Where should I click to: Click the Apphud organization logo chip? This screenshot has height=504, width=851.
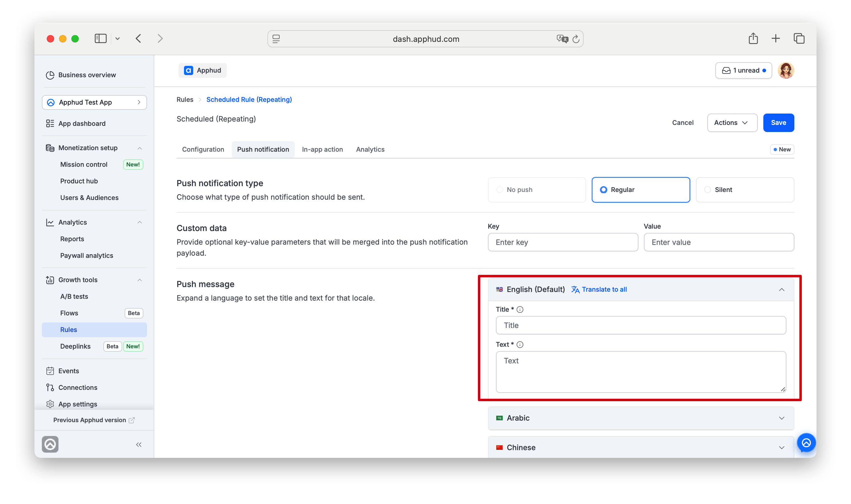[x=202, y=70]
